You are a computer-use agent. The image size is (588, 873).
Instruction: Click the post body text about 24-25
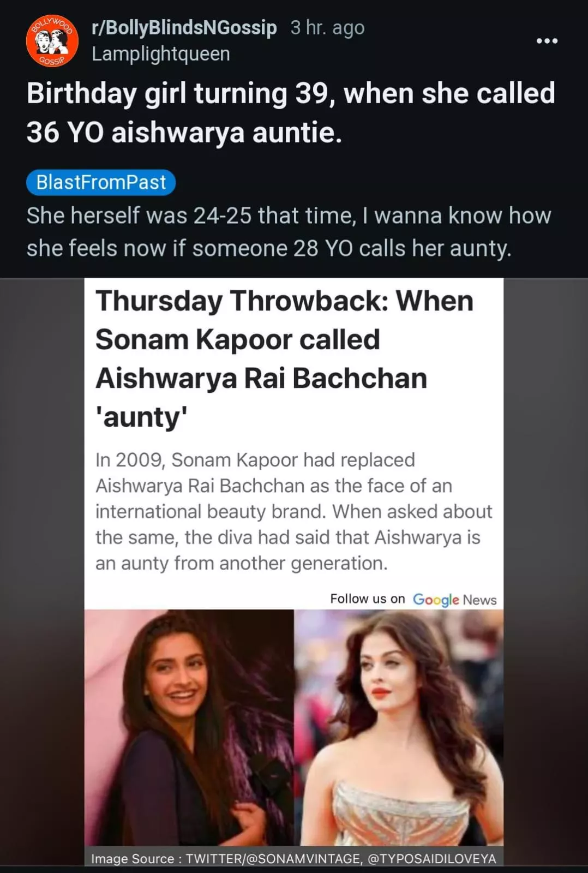289,232
